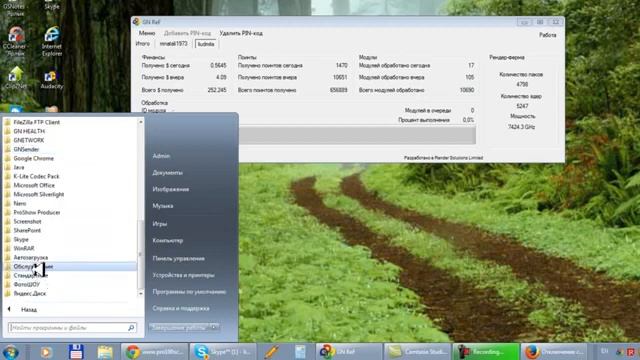This screenshot has height=360, width=640.
Task: Open Программы по умолчанию
Action: click(189, 292)
